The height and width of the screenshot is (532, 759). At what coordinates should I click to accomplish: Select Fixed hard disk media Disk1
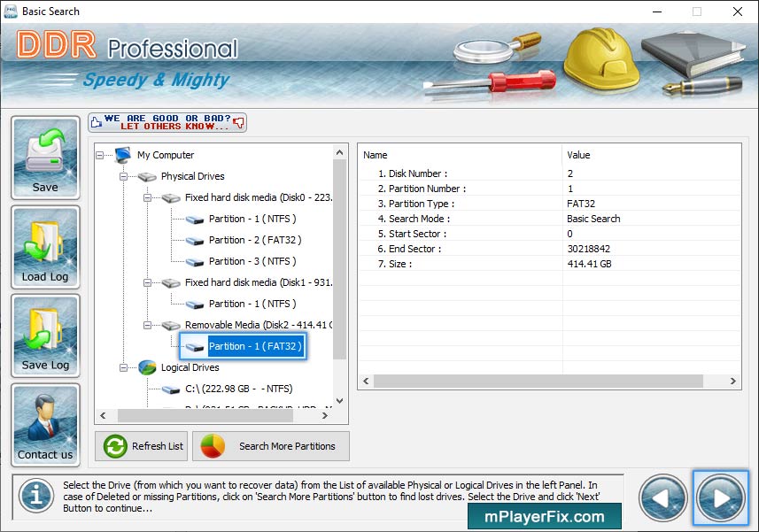click(259, 283)
